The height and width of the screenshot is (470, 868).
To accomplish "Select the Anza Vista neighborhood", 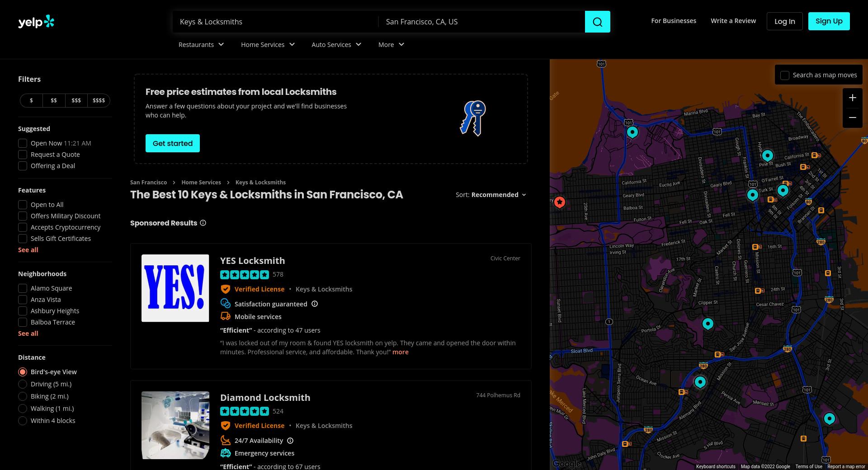I will pyautogui.click(x=23, y=300).
